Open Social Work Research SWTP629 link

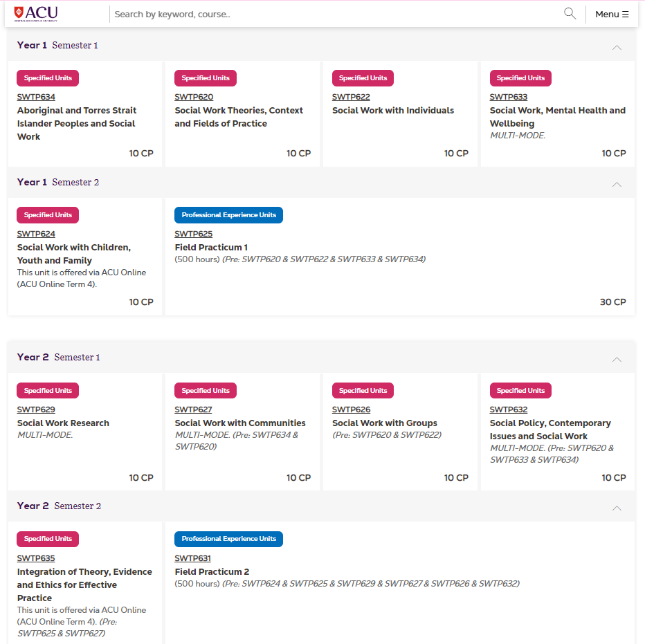(x=36, y=410)
